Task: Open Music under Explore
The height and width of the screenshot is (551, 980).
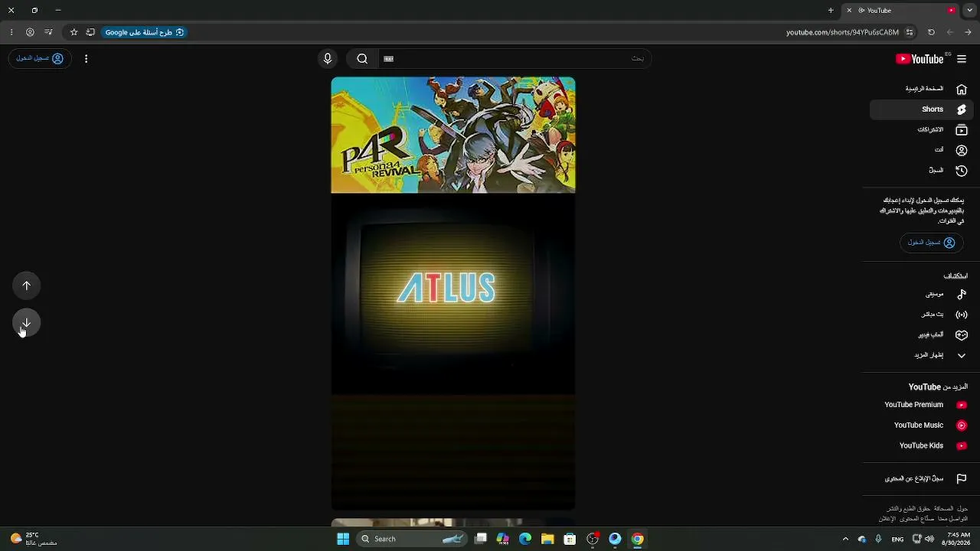Action: pyautogui.click(x=922, y=294)
